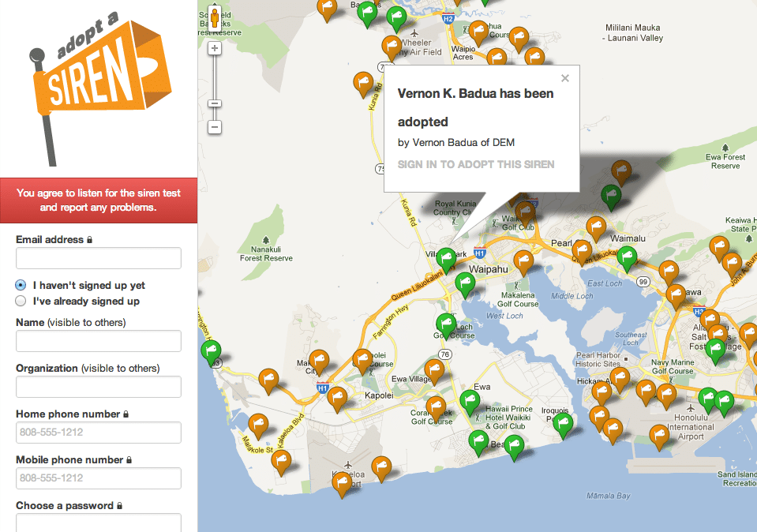Click "by Vernon Badua of DEM" text
The height and width of the screenshot is (532, 757).
tap(456, 142)
